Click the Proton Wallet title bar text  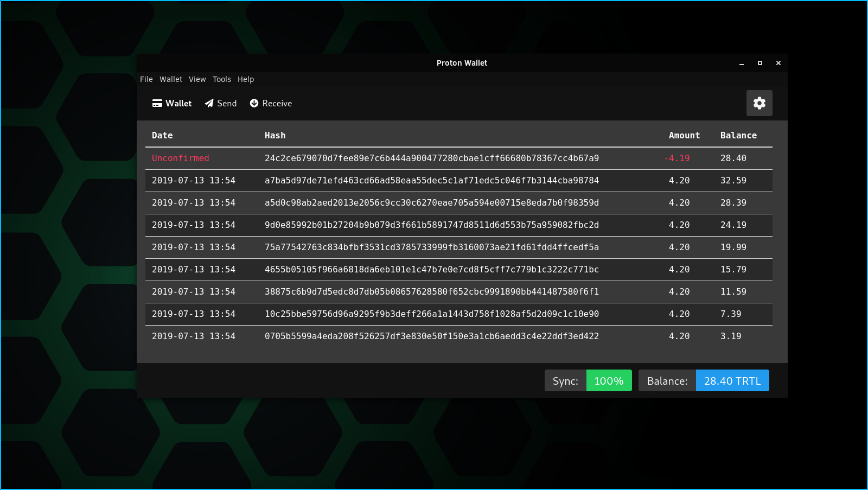coord(462,63)
